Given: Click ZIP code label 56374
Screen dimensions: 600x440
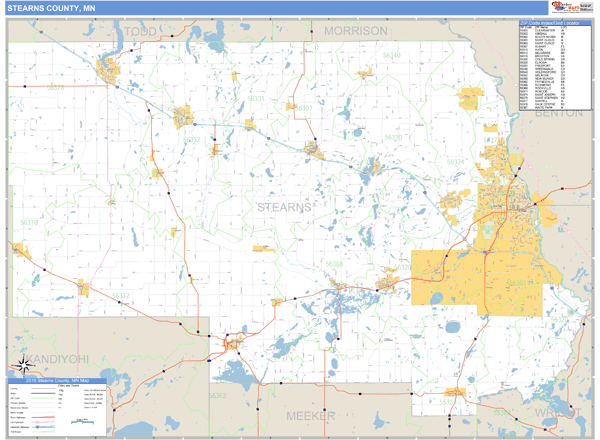Looking at the screenshot, I should click(454, 160).
